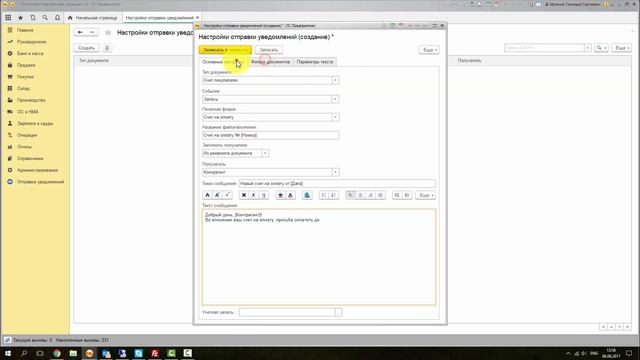Viewport: 640px width, 360px height.
Task: Expand Получатель dropdown
Action: coord(335,172)
